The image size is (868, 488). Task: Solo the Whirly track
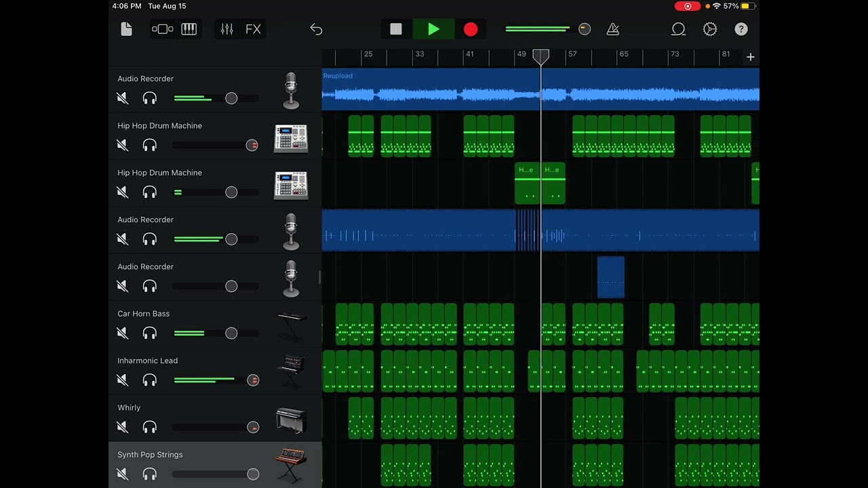pos(150,427)
